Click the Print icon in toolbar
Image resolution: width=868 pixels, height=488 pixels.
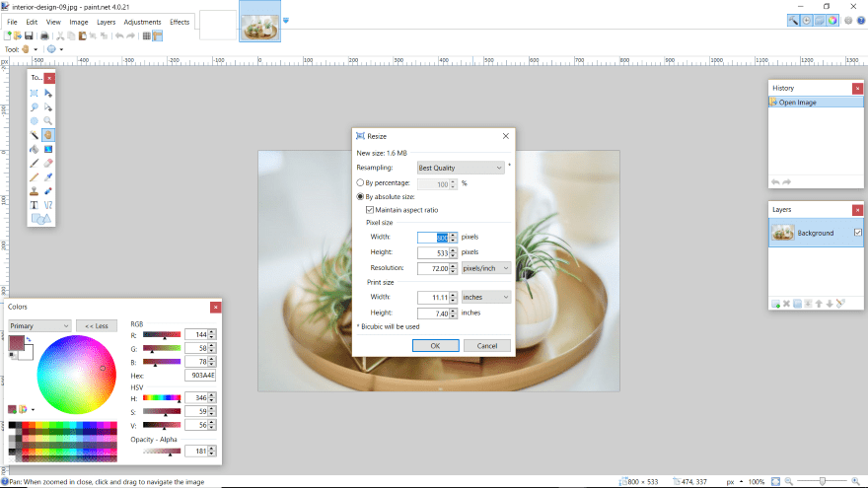(44, 35)
